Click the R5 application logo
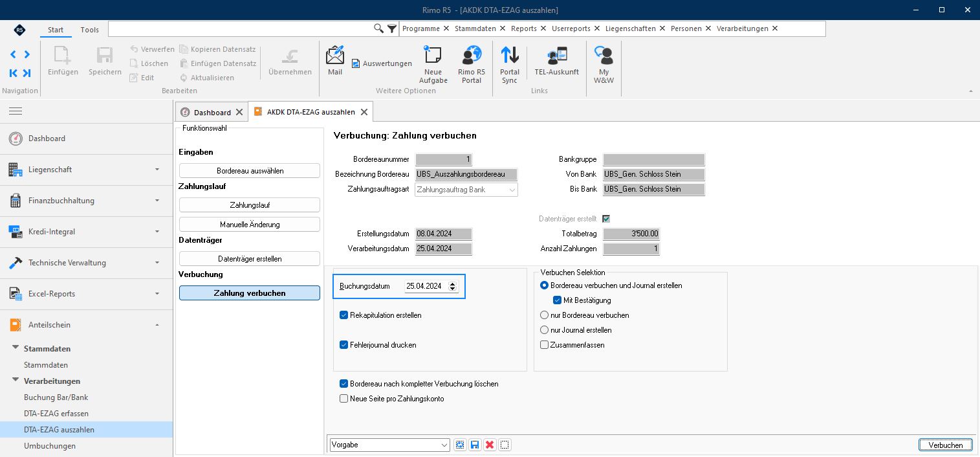The image size is (980, 457). [x=19, y=30]
